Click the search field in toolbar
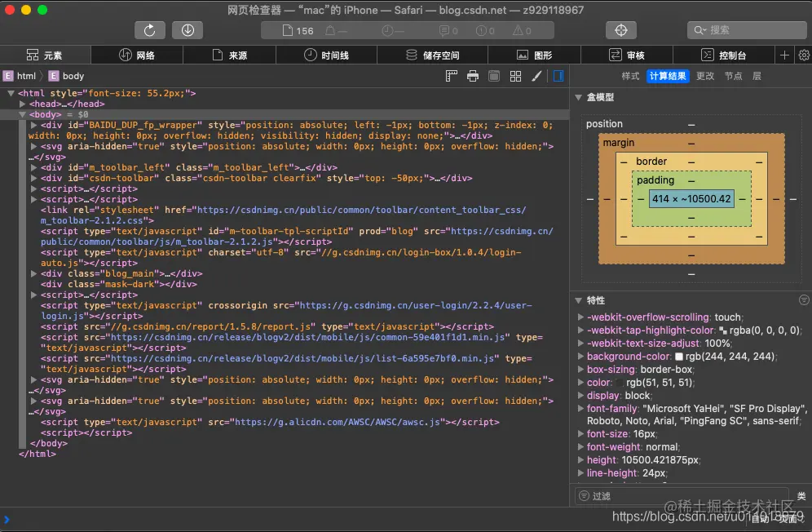 pyautogui.click(x=747, y=30)
